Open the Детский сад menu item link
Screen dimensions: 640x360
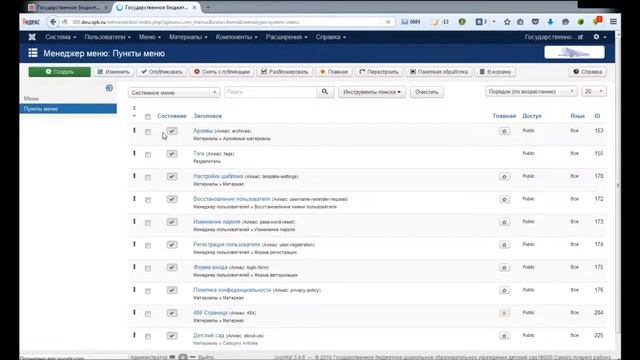point(209,335)
